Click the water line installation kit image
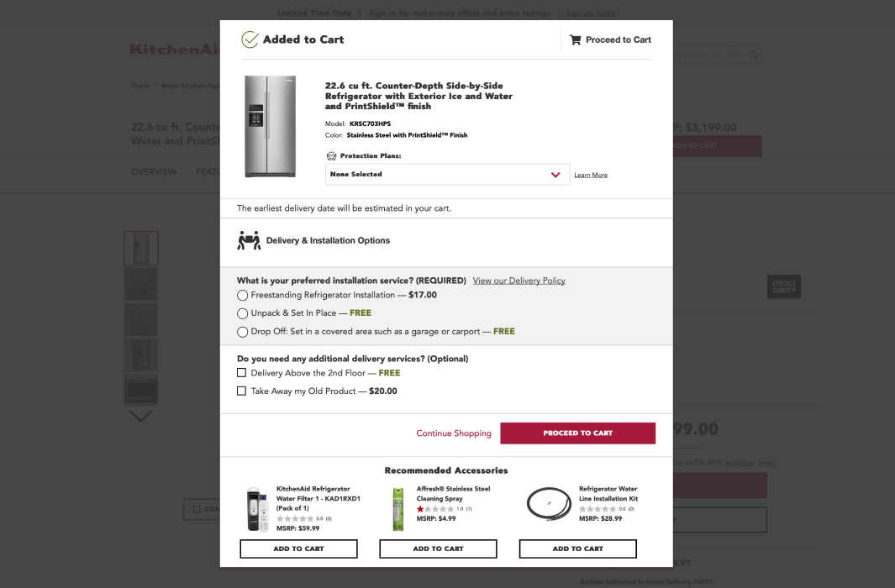895x588 pixels. pyautogui.click(x=549, y=505)
